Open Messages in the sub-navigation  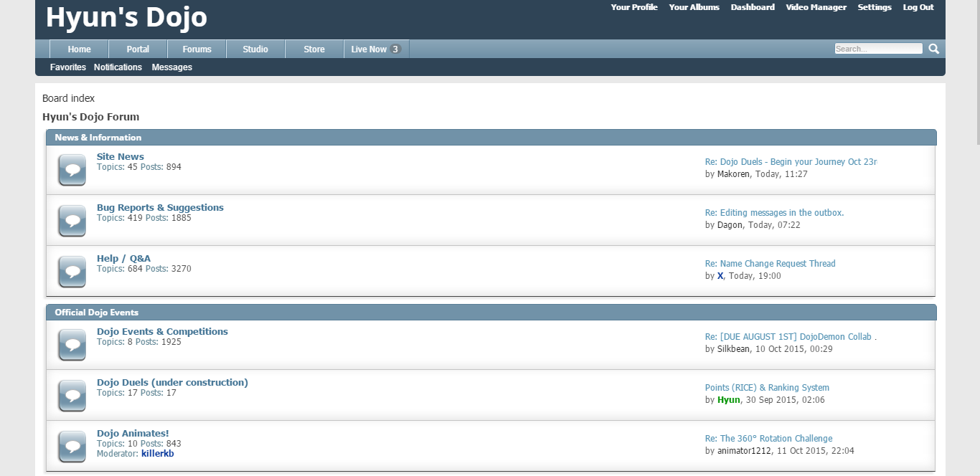(x=172, y=67)
